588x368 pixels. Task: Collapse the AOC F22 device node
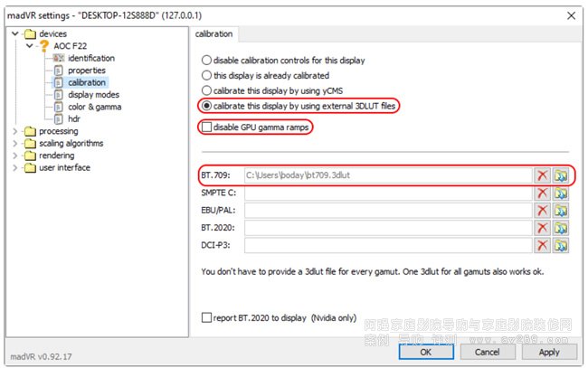tap(28, 46)
